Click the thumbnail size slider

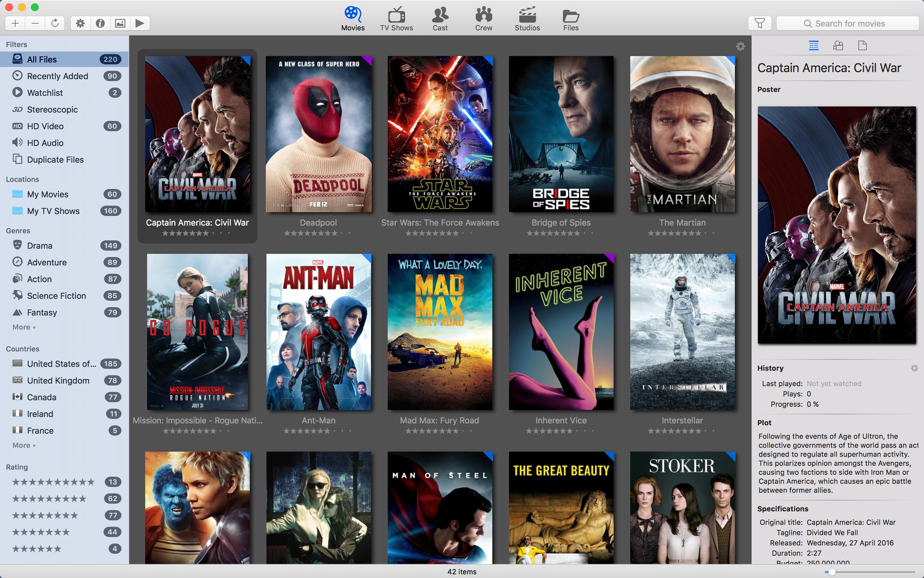point(870,572)
